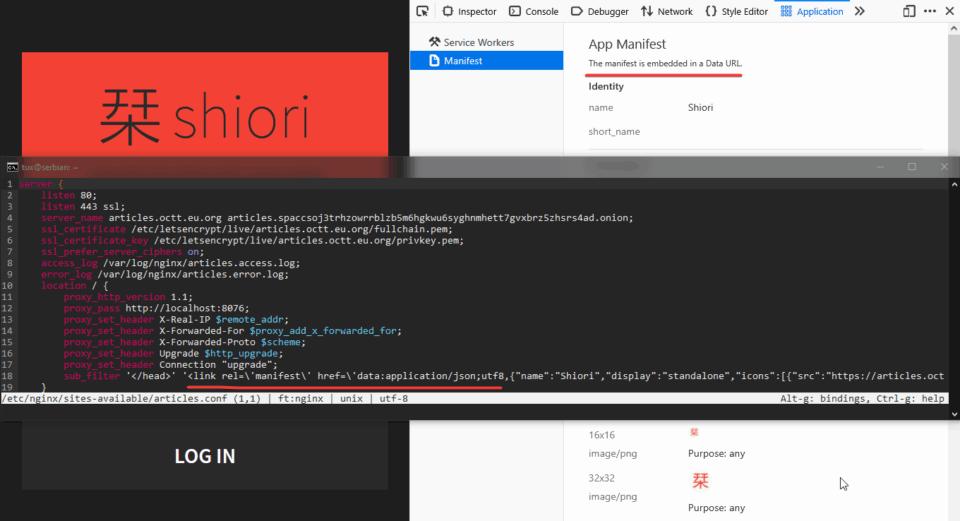
Task: Click terminal scrollbar down arrow
Action: tap(954, 414)
